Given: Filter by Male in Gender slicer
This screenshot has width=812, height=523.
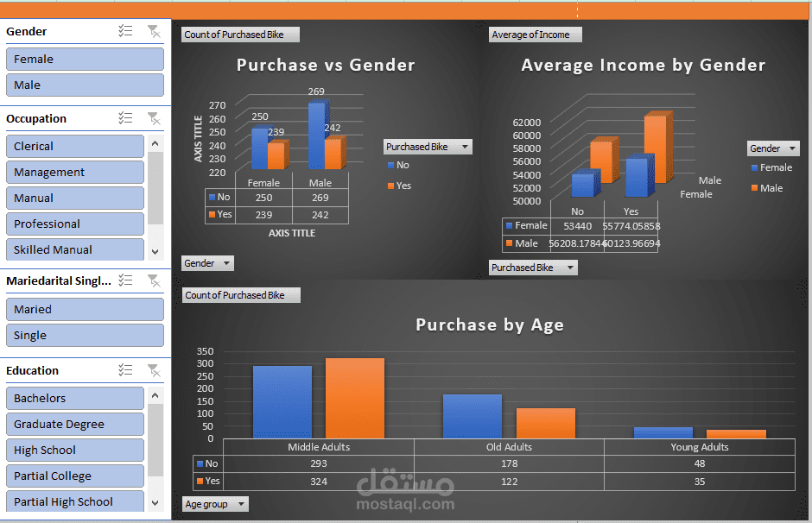Looking at the screenshot, I should click(85, 85).
